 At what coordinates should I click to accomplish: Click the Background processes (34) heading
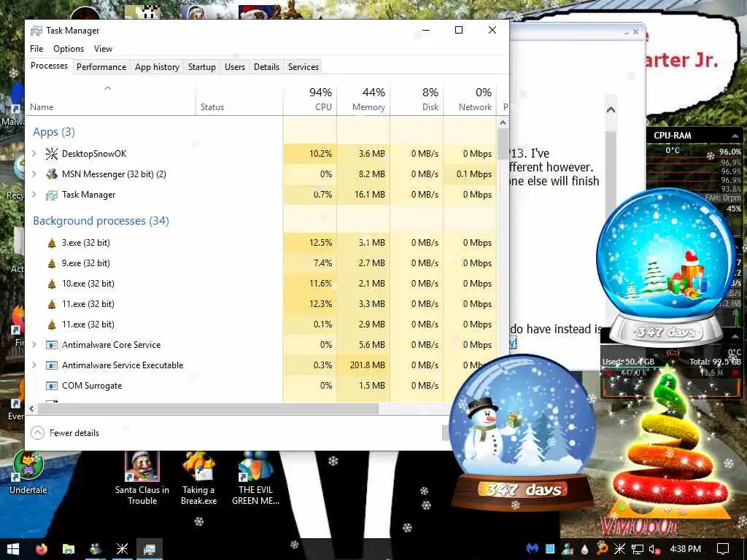tap(101, 221)
